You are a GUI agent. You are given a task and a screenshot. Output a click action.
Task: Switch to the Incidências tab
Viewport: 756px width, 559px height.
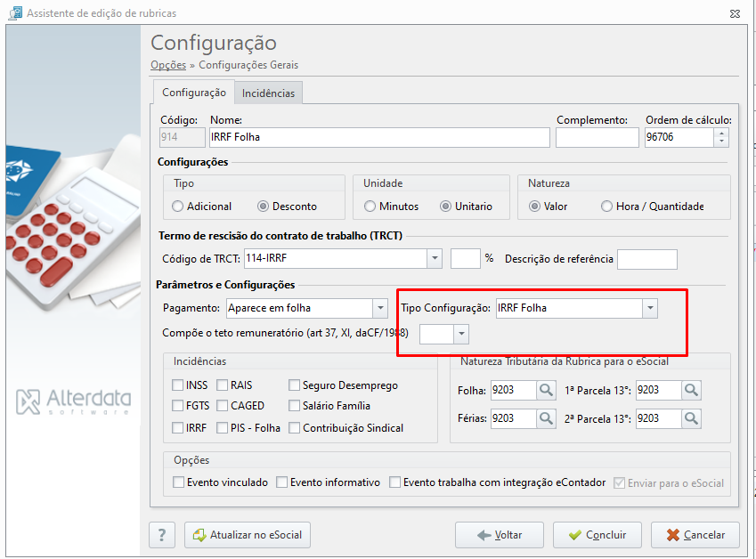pyautogui.click(x=268, y=93)
